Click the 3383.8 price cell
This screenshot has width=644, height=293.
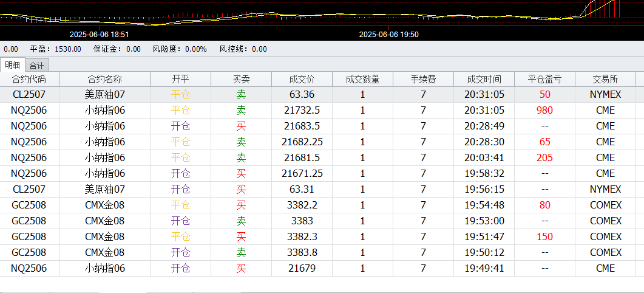tap(302, 252)
